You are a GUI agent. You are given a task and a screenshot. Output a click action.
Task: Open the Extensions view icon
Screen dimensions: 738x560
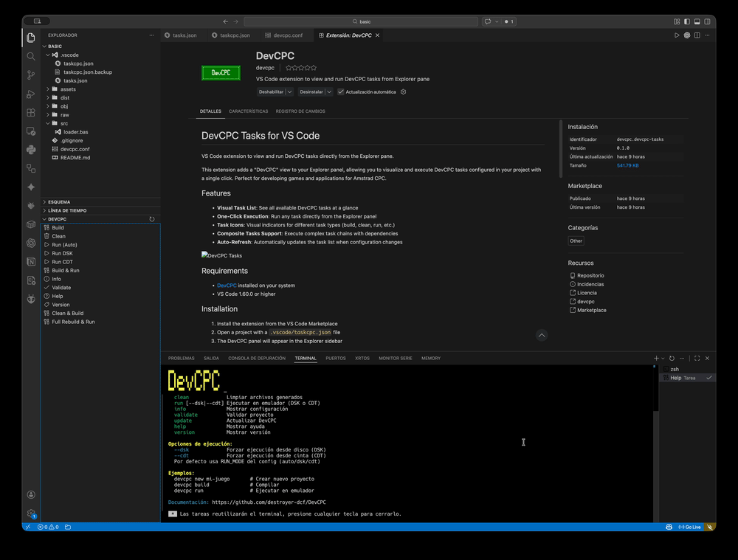pyautogui.click(x=31, y=112)
